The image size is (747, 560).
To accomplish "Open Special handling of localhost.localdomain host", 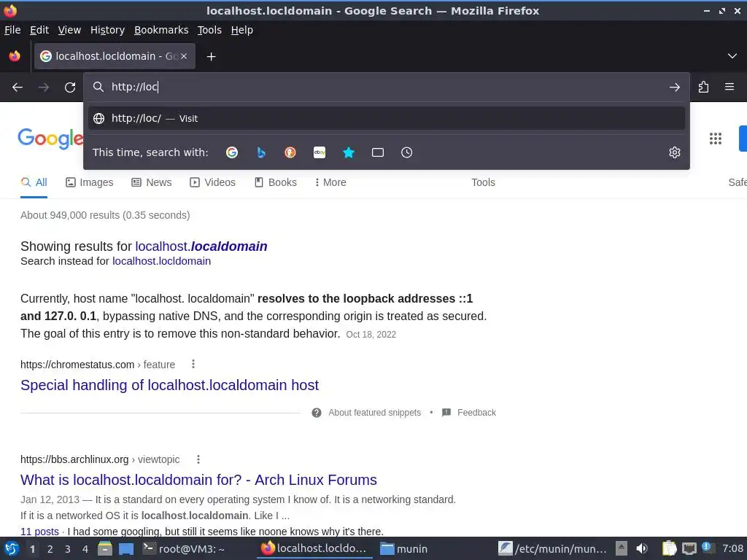I will pos(169,385).
